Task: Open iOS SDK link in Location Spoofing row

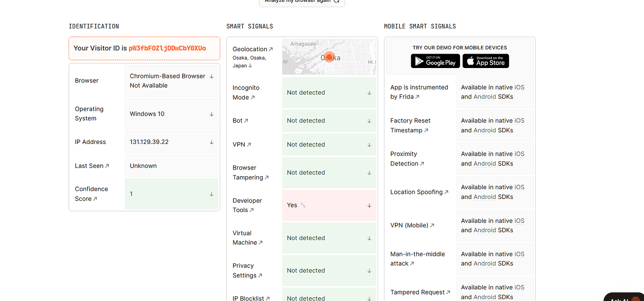Action: pos(519,187)
